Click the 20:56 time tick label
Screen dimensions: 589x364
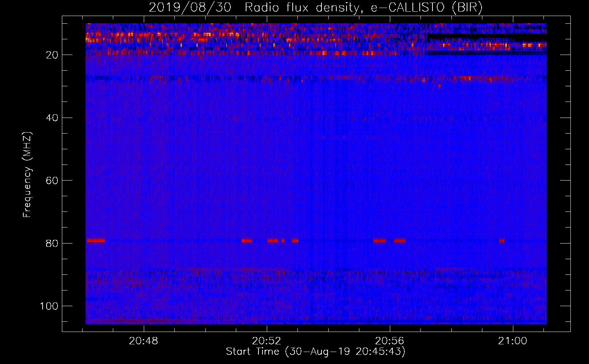(390, 341)
